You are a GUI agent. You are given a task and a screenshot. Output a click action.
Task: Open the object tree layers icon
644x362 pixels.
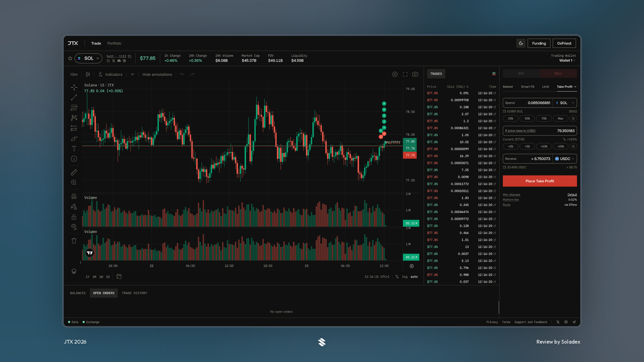click(74, 271)
